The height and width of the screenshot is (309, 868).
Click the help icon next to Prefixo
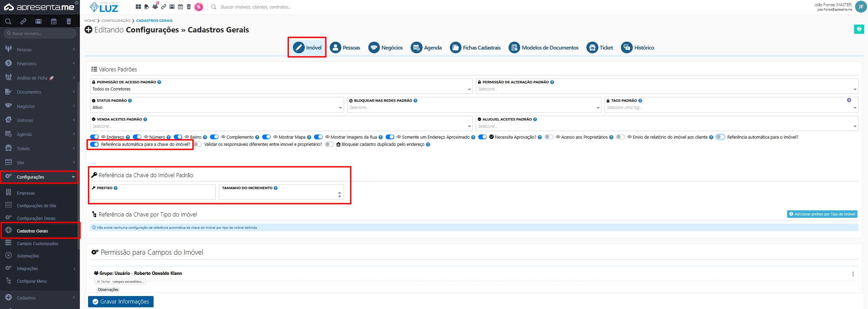(116, 188)
